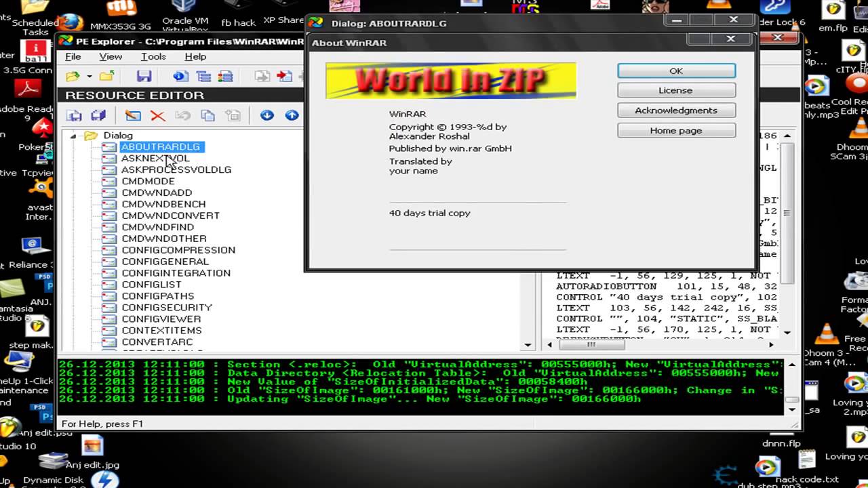Viewport: 868px width, 488px height.
Task: Open the Anj edit.jpg desktop file
Action: [x=92, y=453]
